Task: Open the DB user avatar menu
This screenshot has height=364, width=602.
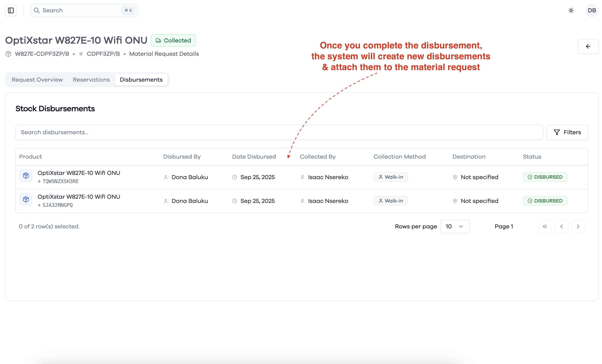Action: [x=592, y=10]
